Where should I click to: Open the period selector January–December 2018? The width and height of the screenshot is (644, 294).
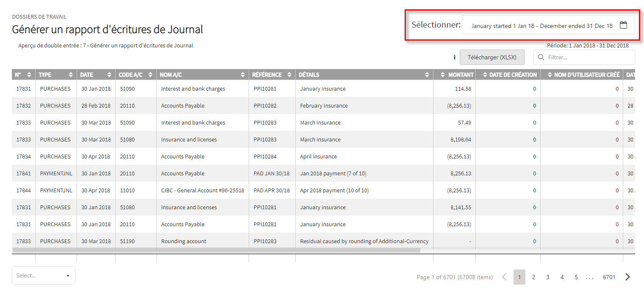point(548,25)
